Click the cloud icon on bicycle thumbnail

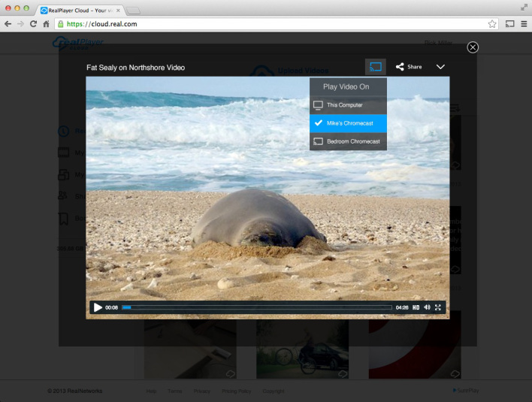pos(343,373)
